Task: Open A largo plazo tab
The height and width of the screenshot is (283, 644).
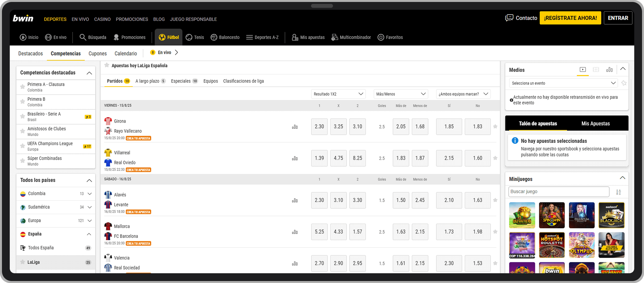Action: tap(150, 81)
